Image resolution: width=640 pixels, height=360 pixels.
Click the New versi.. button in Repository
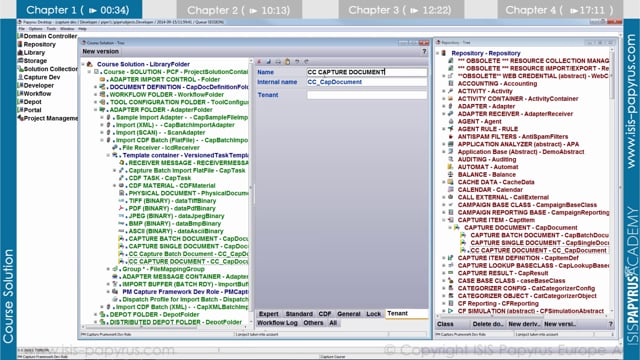[560, 324]
